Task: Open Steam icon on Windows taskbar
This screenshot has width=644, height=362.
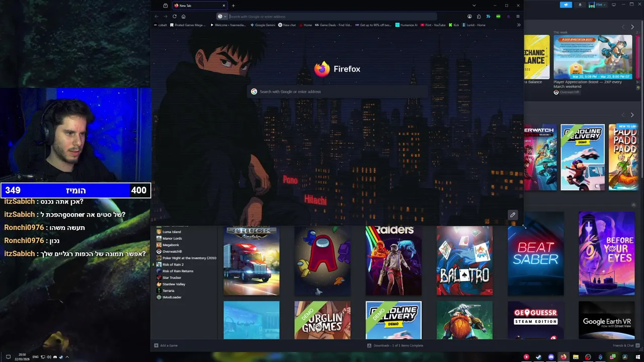Action: pyautogui.click(x=538, y=357)
